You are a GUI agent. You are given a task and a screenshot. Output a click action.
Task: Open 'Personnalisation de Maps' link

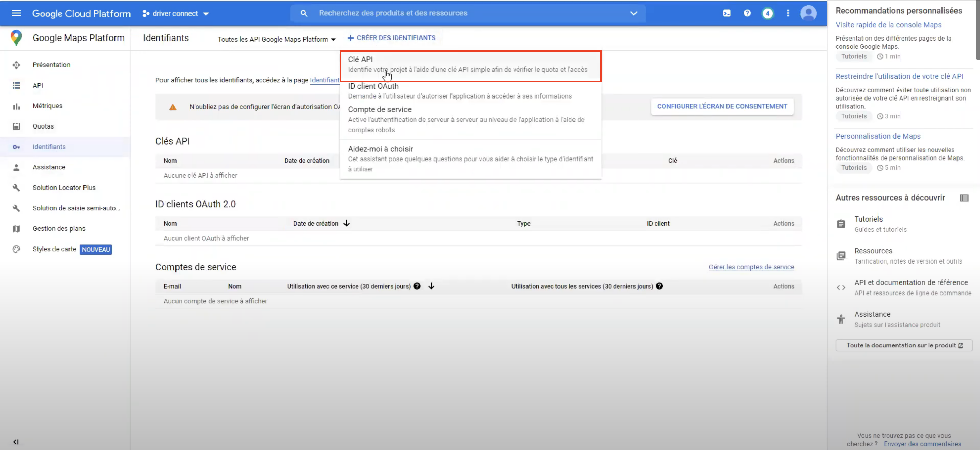point(878,136)
